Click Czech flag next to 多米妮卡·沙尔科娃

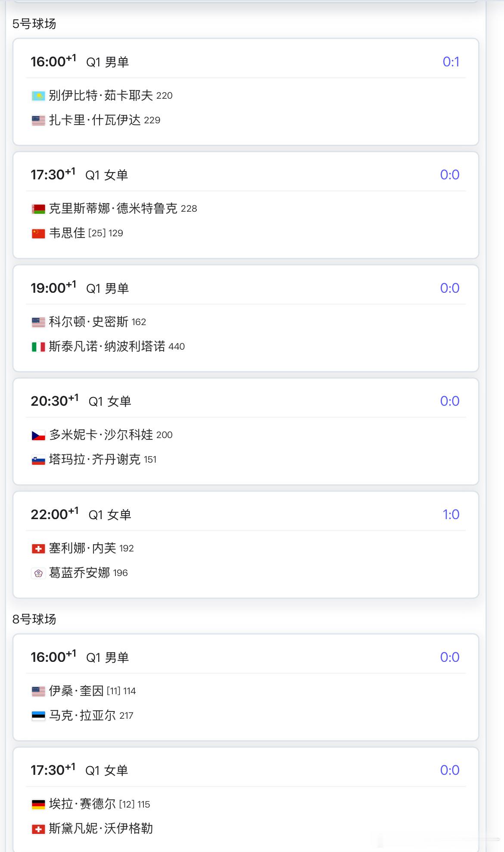click(38, 435)
